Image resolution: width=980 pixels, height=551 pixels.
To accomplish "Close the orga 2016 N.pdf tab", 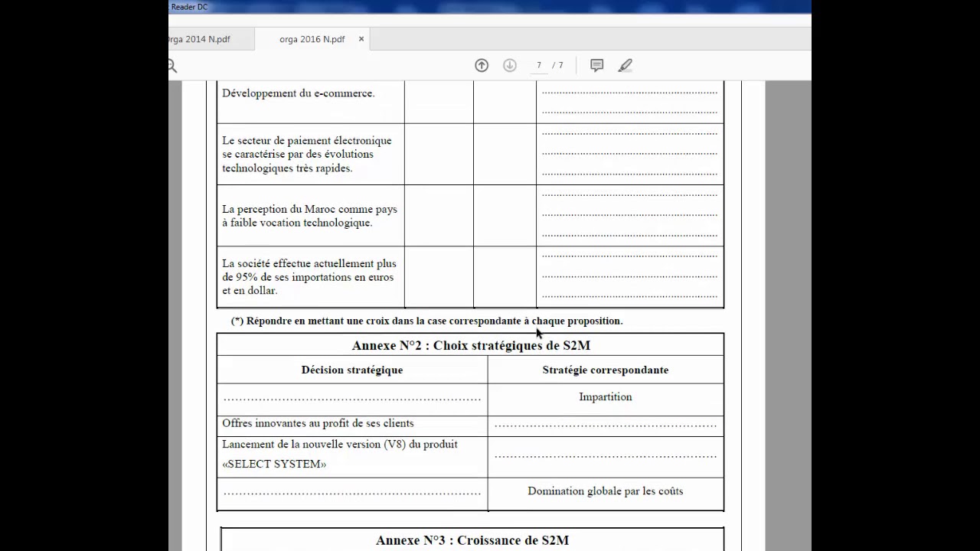I will pyautogui.click(x=361, y=39).
